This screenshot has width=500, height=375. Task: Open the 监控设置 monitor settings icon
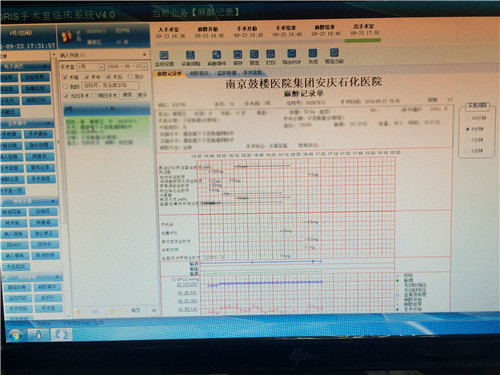pos(164,55)
